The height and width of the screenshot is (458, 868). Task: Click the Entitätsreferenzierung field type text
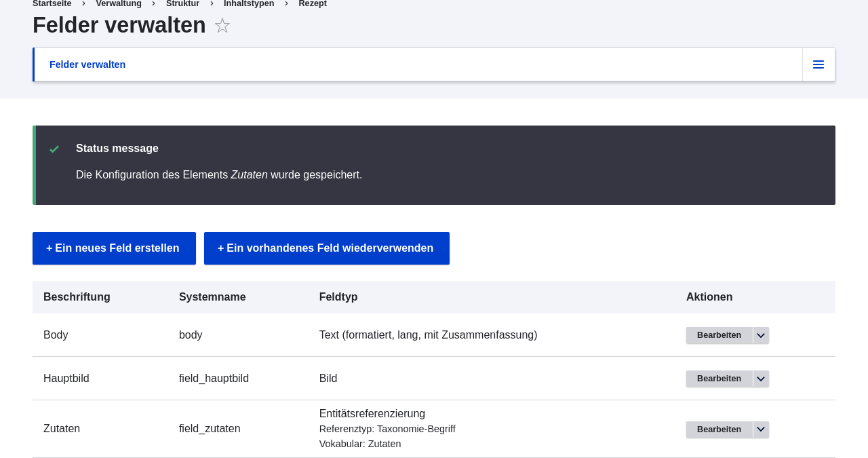click(372, 414)
